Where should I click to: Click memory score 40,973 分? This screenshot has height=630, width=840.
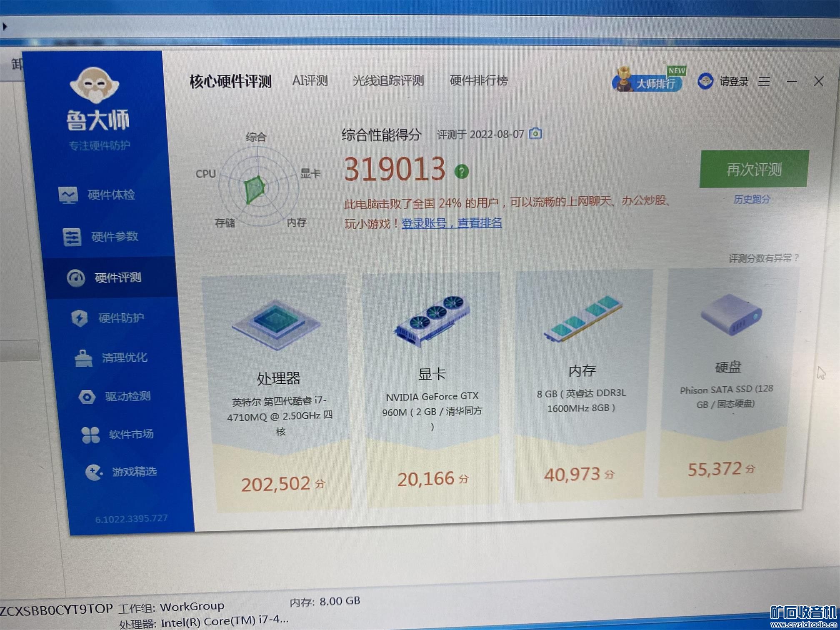[579, 474]
